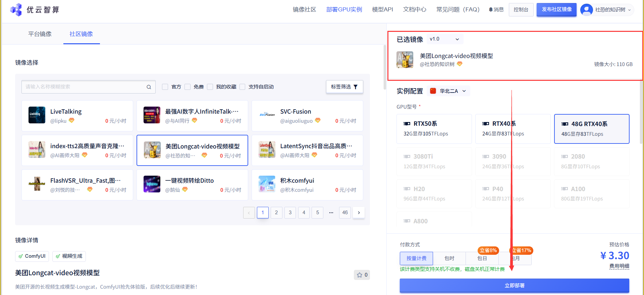644x295 pixels.
Task: Switch to the 平台镜像 tab
Action: pyautogui.click(x=40, y=34)
